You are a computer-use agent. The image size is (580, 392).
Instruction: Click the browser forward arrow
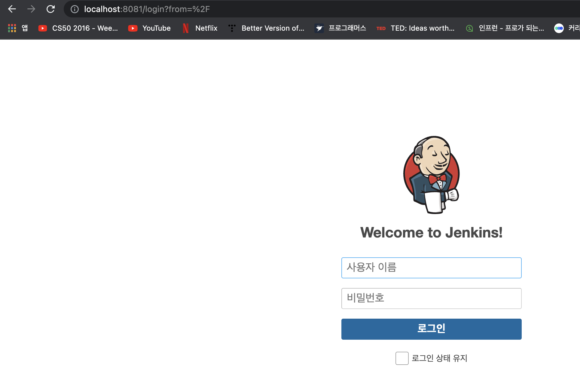(31, 9)
